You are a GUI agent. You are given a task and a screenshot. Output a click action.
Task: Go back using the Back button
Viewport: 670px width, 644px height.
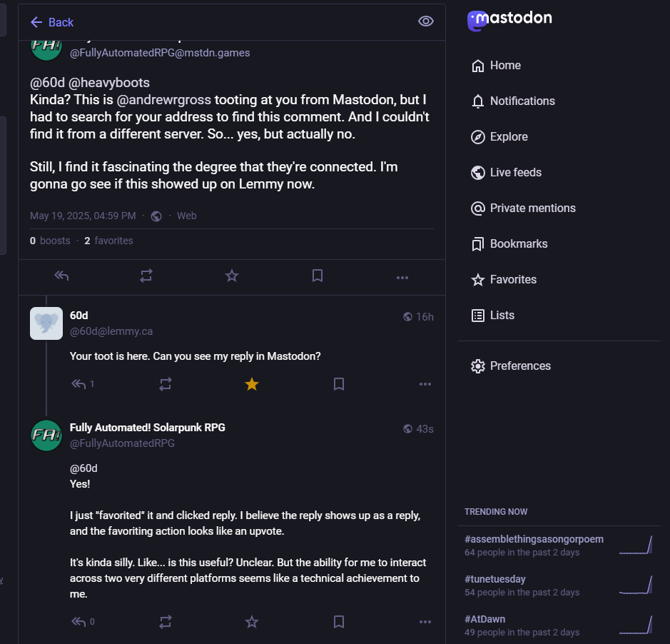click(52, 22)
